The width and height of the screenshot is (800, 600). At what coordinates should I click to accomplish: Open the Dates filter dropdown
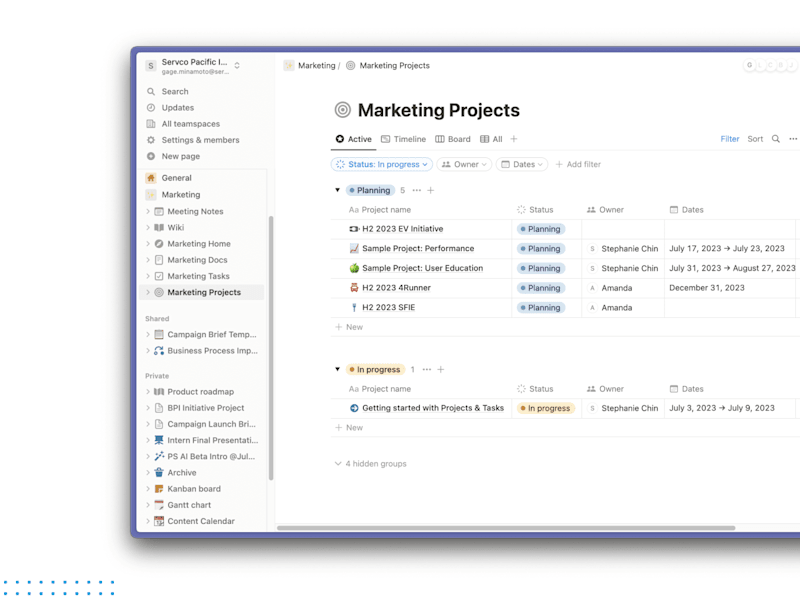coord(522,164)
